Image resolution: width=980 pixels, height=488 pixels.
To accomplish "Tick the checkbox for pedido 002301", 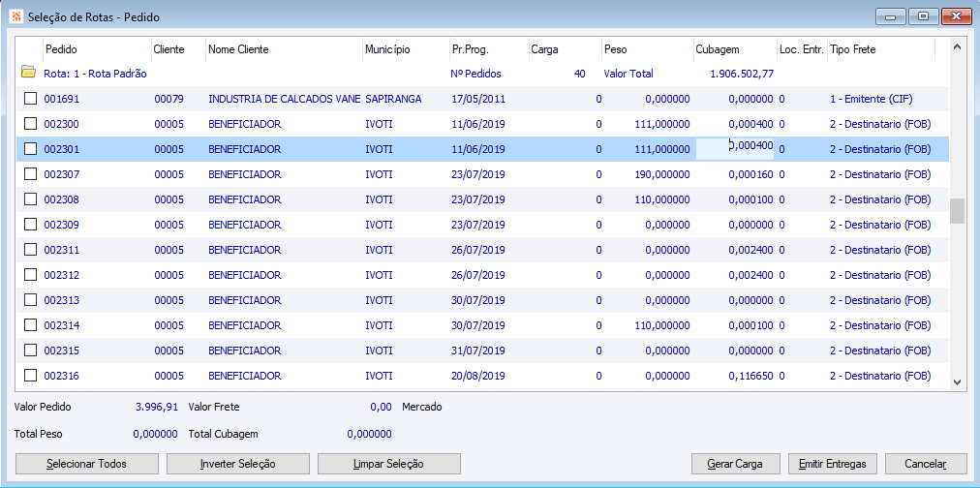I will pos(30,149).
